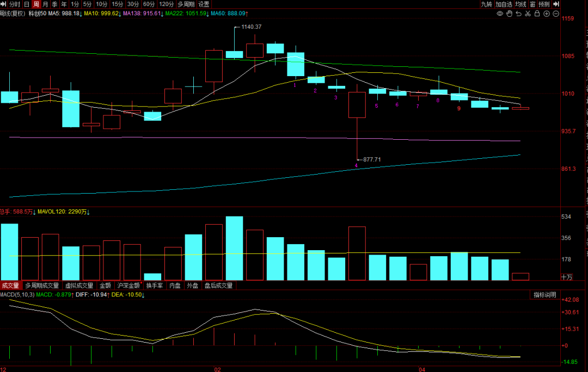The width and height of the screenshot is (588, 372).
Task: Click the DEA: -10.50 value label
Action: (x=128, y=295)
